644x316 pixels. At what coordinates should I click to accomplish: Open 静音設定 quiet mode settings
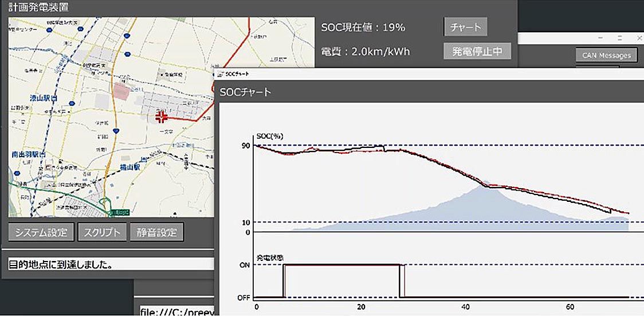tap(156, 233)
